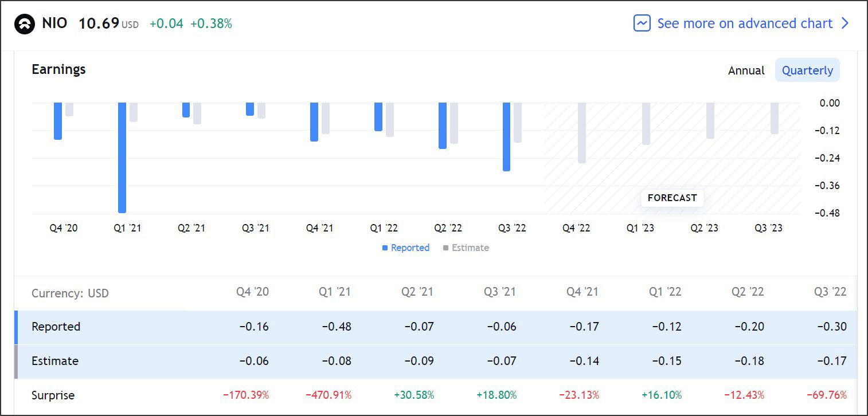Click the advanced chart icon
Viewport: 868px width, 416px height.
(x=642, y=23)
